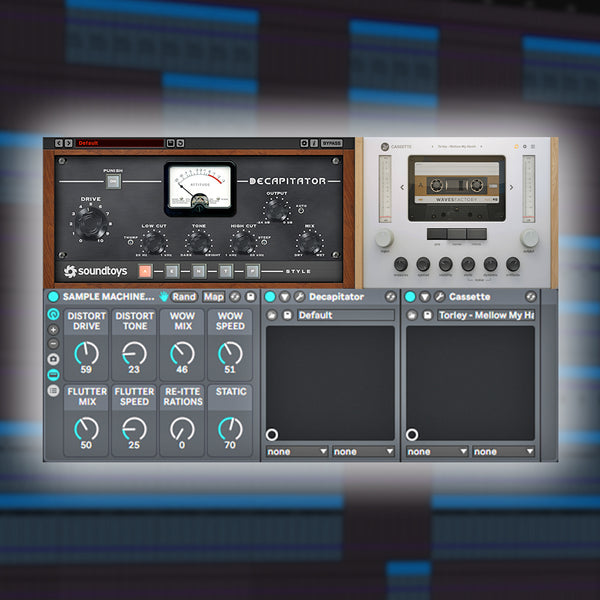The image size is (600, 600).
Task: Go to next preset in Decapitator header
Action: (68, 143)
